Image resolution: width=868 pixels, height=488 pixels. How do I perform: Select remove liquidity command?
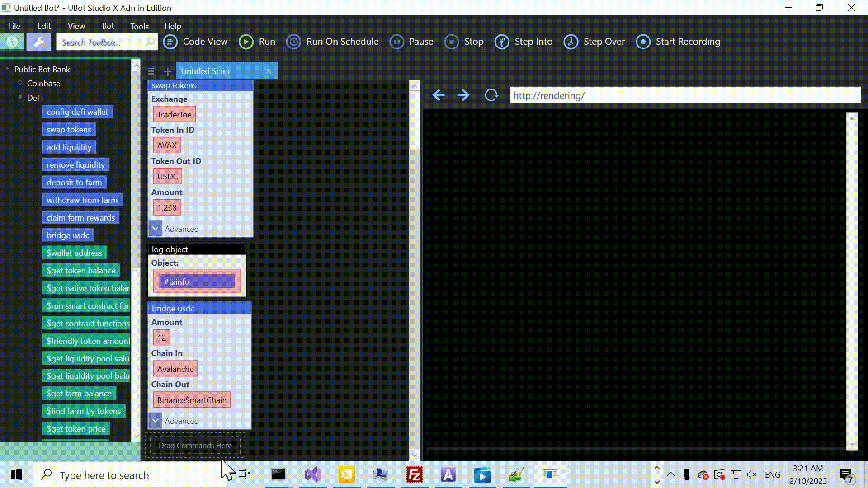75,165
